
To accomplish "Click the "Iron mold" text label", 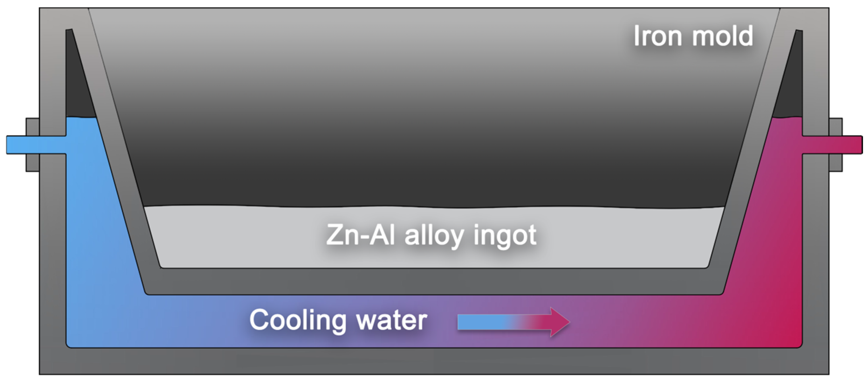I will coord(693,36).
